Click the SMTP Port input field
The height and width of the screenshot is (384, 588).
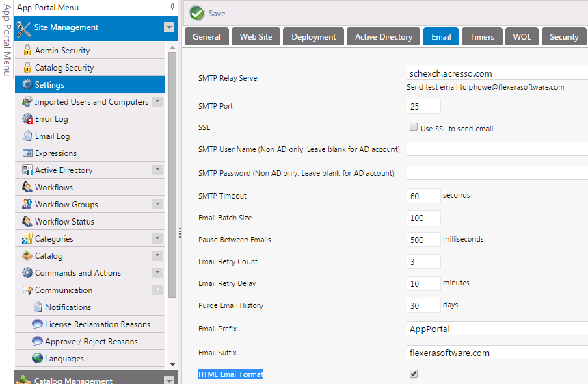click(424, 107)
